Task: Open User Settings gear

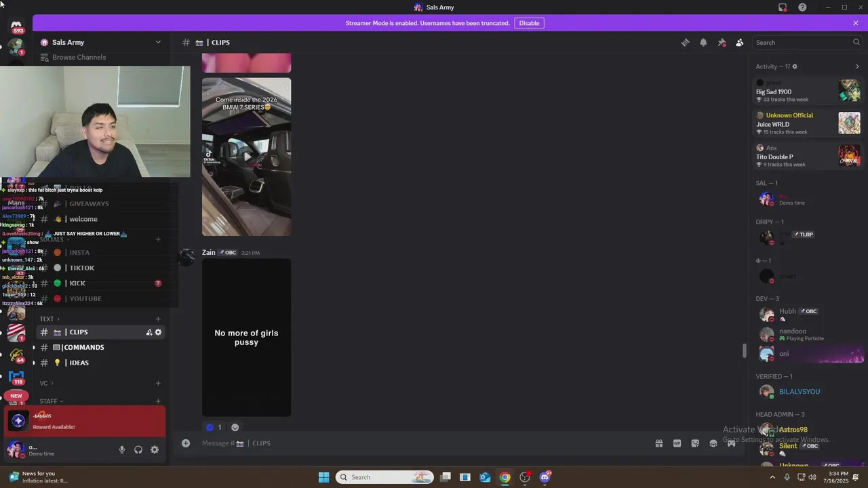Action: (x=155, y=449)
